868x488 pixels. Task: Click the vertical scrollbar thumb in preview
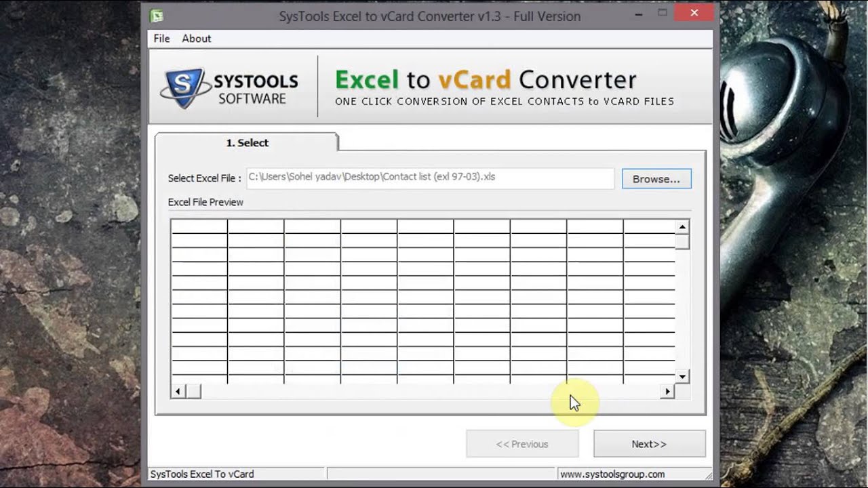[x=682, y=241]
